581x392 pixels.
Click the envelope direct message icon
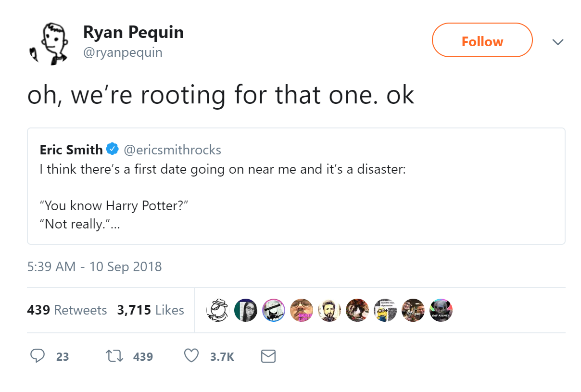coord(268,356)
